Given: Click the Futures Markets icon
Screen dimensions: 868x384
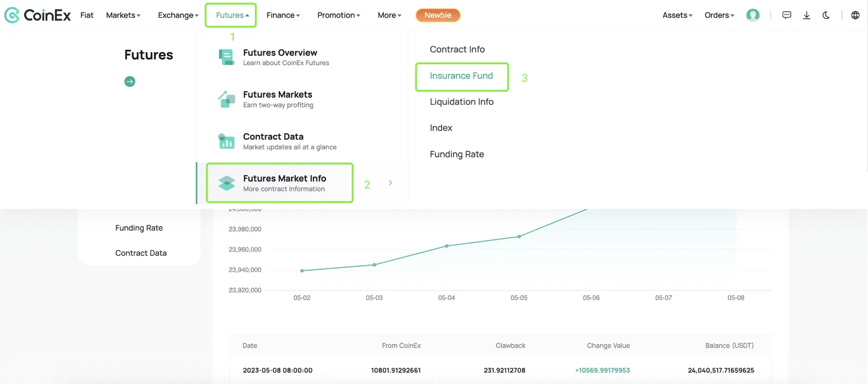Looking at the screenshot, I should [226, 99].
